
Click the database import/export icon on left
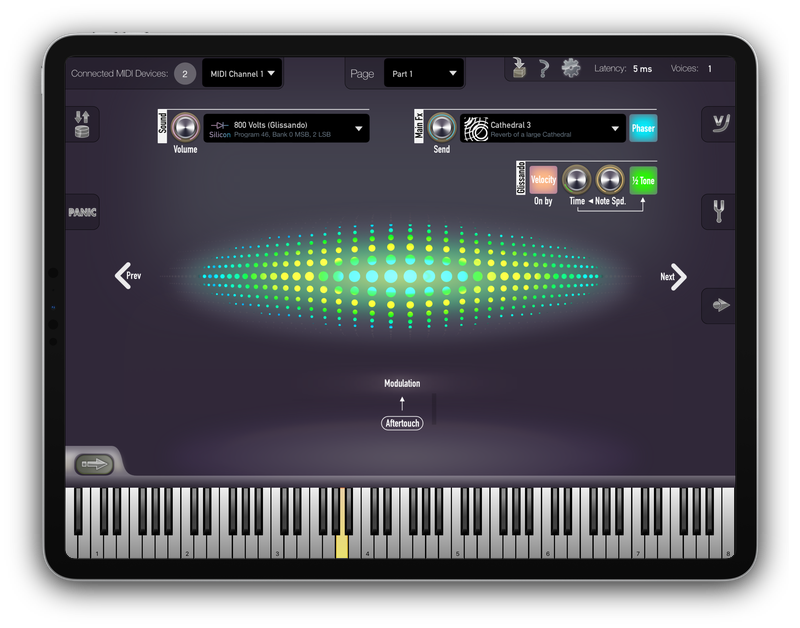(x=82, y=125)
